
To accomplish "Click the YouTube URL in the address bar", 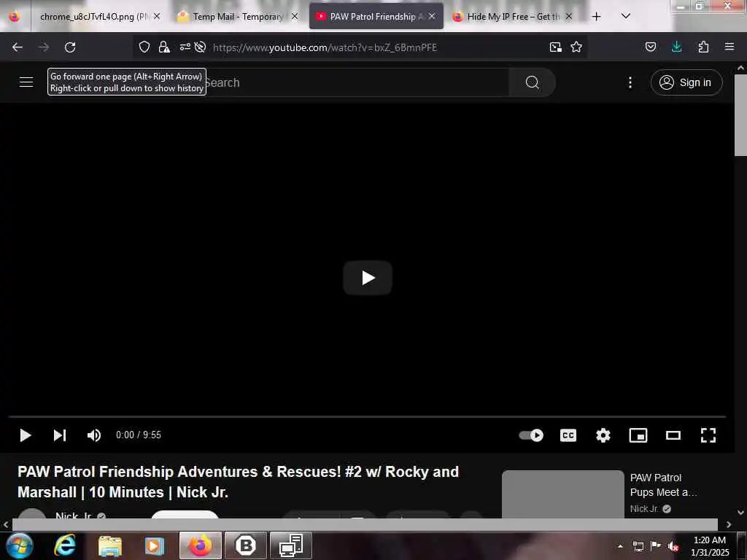I will coord(325,47).
